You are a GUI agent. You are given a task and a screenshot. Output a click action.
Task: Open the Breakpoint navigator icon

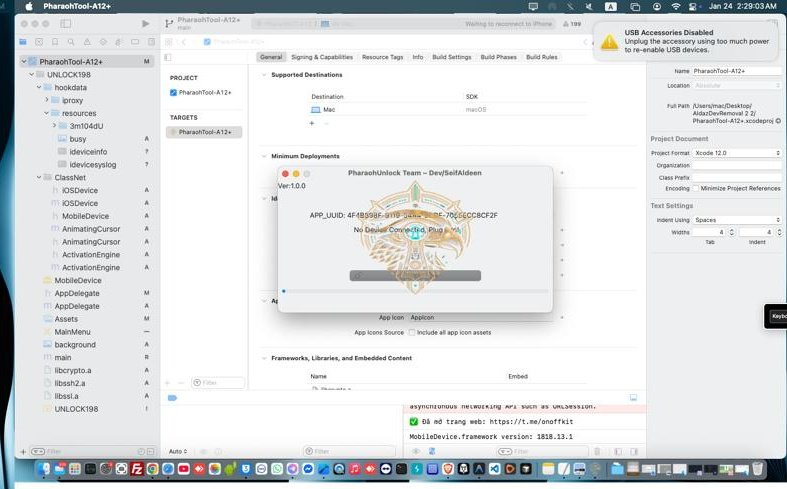[135, 42]
